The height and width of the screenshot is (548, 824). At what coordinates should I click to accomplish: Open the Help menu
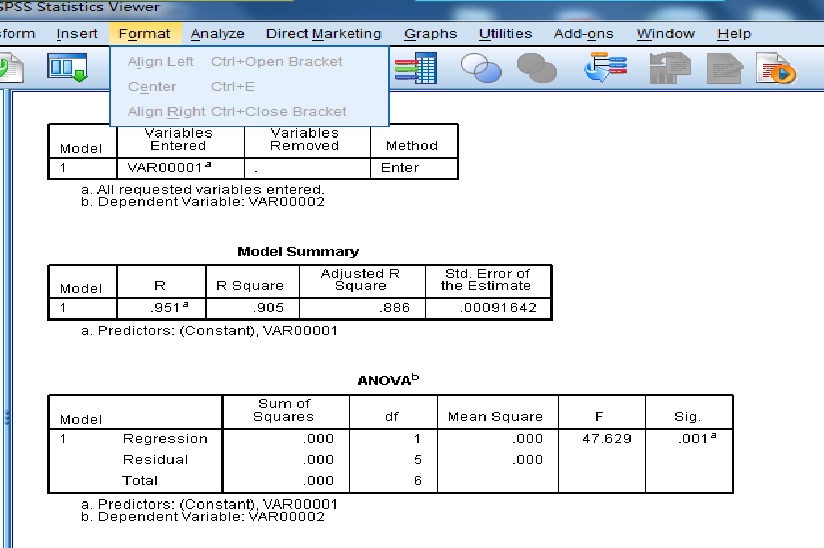734,34
